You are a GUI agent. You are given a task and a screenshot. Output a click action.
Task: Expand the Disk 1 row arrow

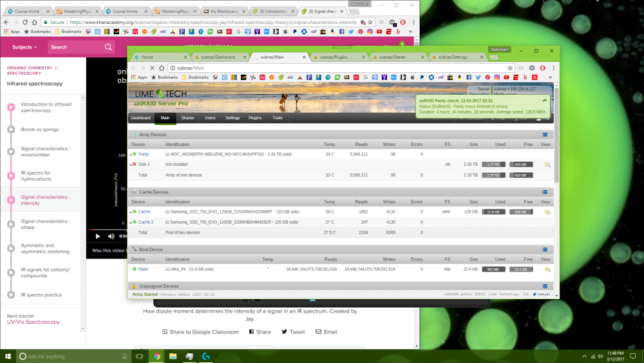click(131, 164)
